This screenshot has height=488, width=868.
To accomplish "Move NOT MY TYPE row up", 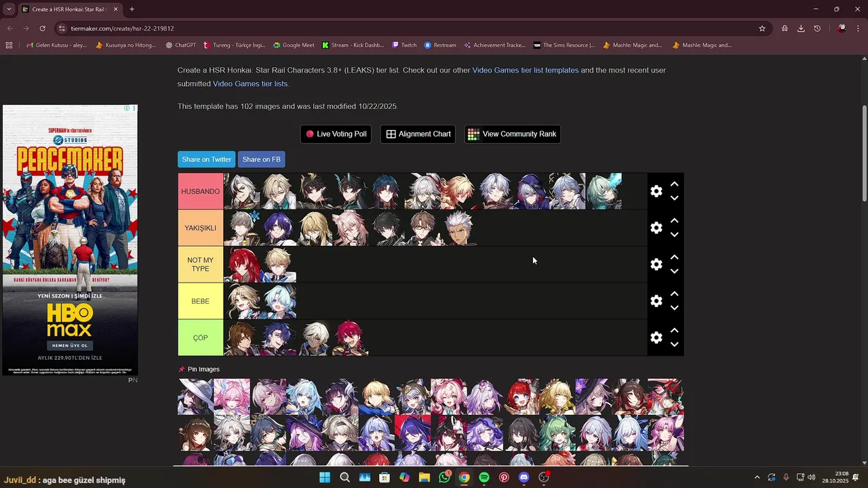I will 674,258.
